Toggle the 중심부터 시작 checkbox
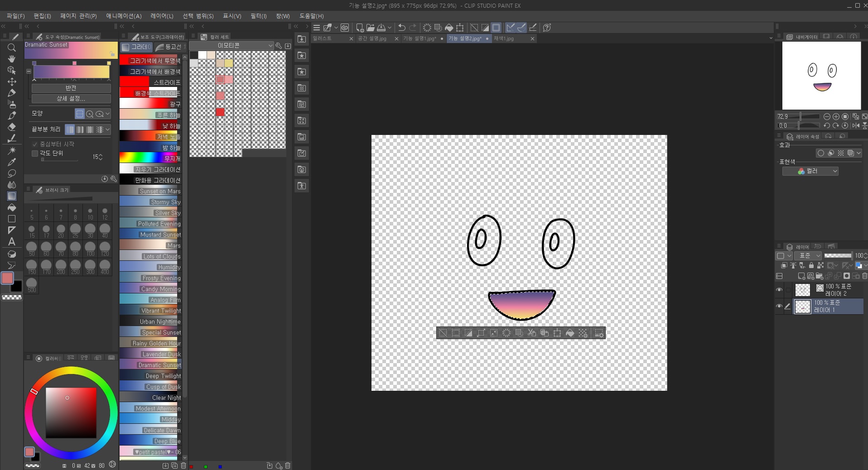The height and width of the screenshot is (470, 868). pyautogui.click(x=35, y=144)
